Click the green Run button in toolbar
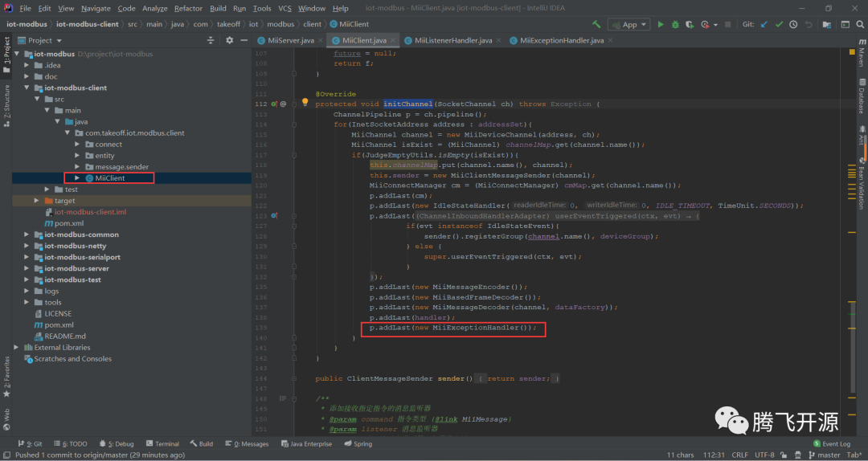This screenshot has height=461, width=868. click(661, 24)
